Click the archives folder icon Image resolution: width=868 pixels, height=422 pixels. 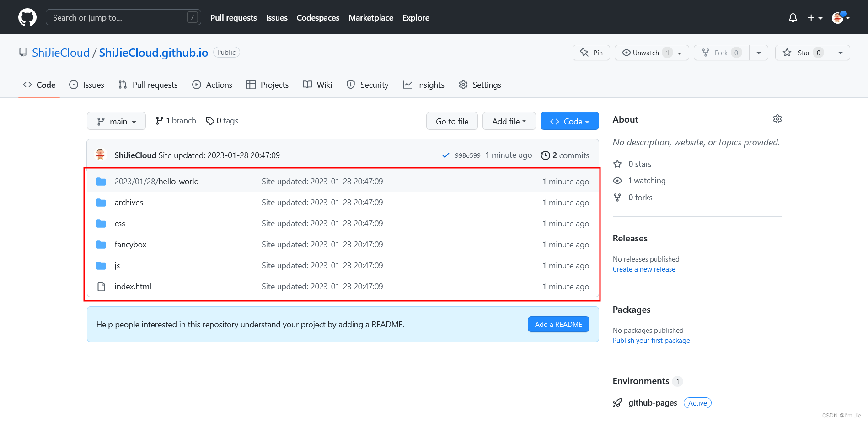coord(101,203)
